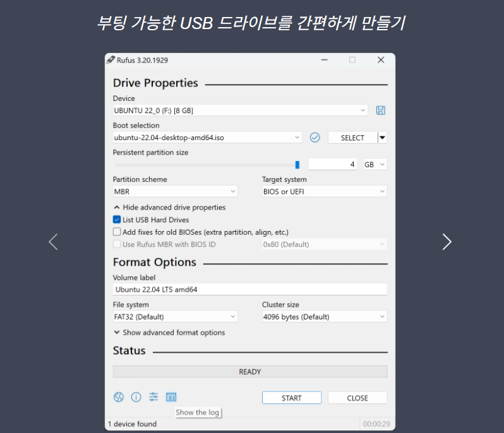Click the 'Format Options' section heading
The width and height of the screenshot is (504, 433).
[154, 262]
